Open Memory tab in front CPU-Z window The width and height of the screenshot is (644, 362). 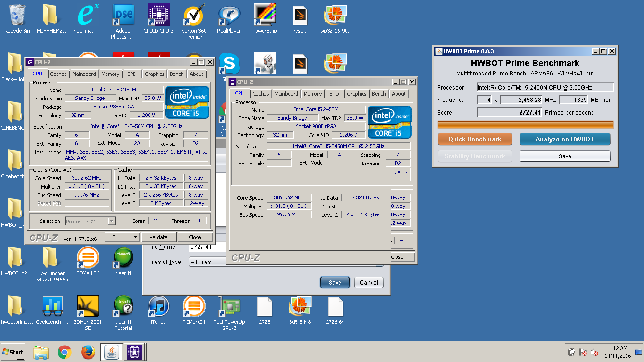point(313,94)
